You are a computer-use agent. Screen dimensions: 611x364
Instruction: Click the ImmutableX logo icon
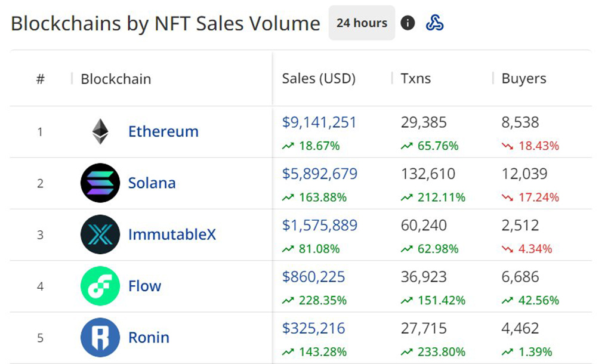point(100,235)
